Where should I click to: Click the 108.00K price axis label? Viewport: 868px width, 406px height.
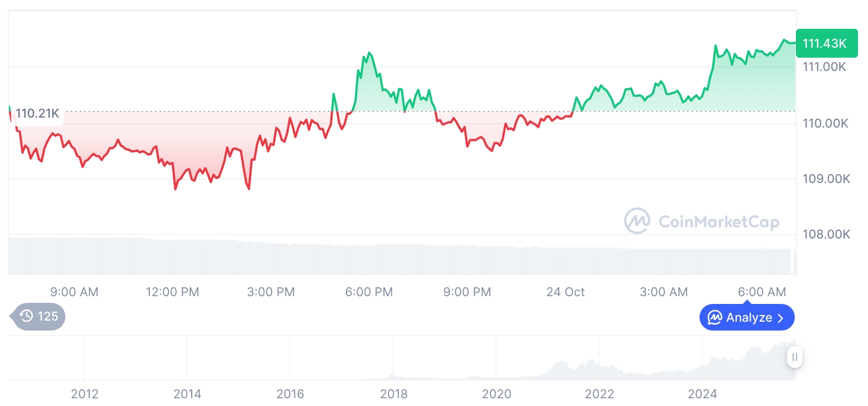pyautogui.click(x=826, y=234)
